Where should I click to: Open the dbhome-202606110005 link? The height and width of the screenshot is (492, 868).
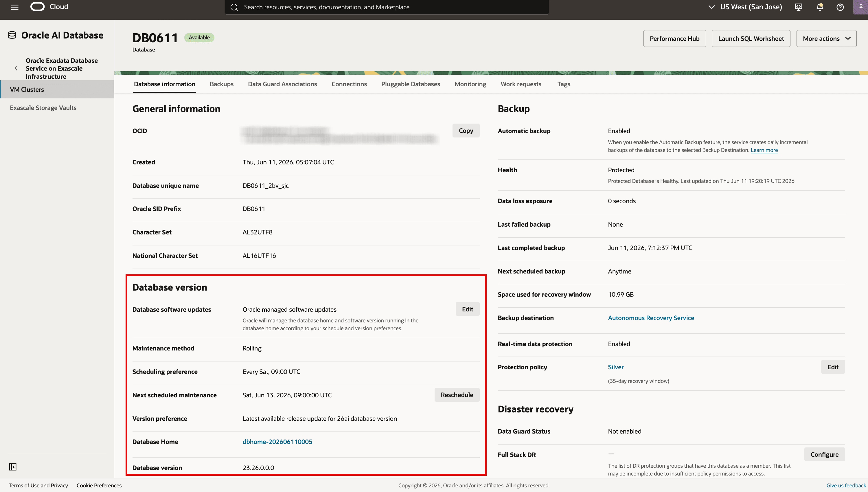click(x=277, y=442)
